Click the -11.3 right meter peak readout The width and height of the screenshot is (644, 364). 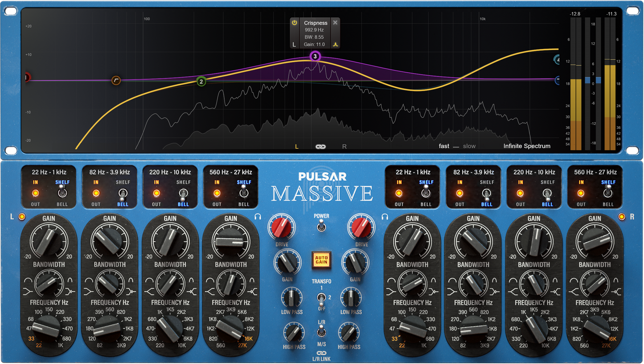click(x=611, y=14)
